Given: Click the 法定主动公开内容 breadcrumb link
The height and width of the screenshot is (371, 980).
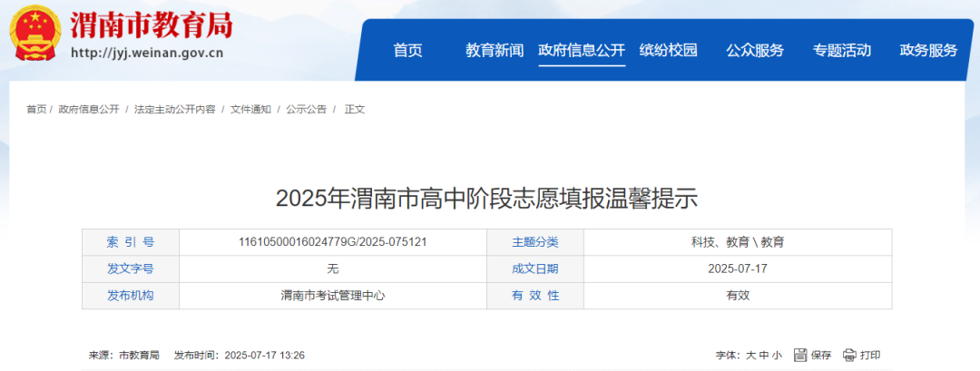Looking at the screenshot, I should tap(174, 109).
